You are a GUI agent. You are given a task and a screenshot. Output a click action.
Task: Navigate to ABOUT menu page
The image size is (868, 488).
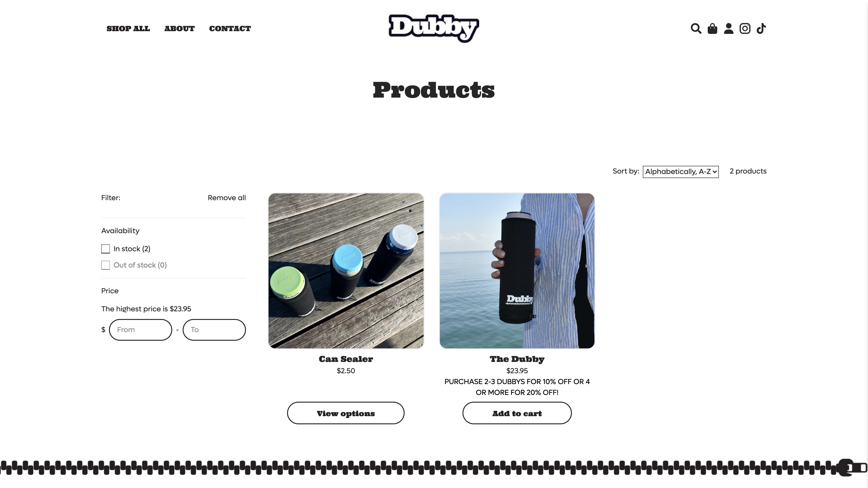[x=179, y=28]
